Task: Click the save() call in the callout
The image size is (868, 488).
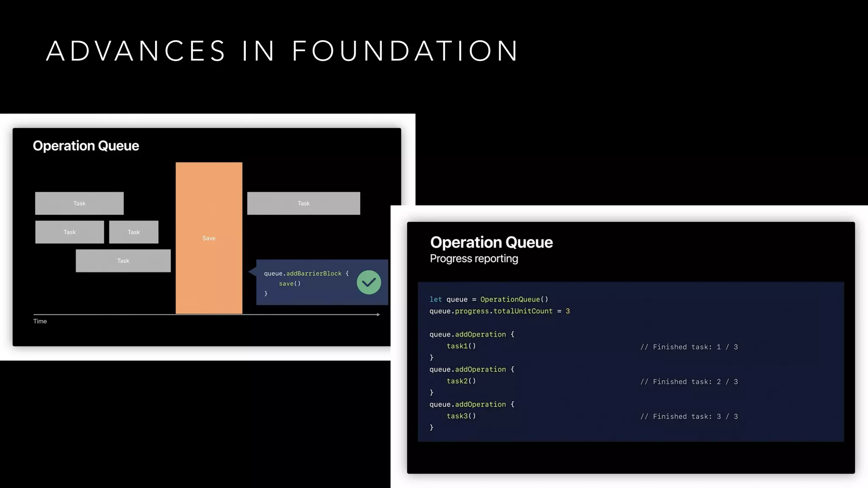Action: (289, 283)
